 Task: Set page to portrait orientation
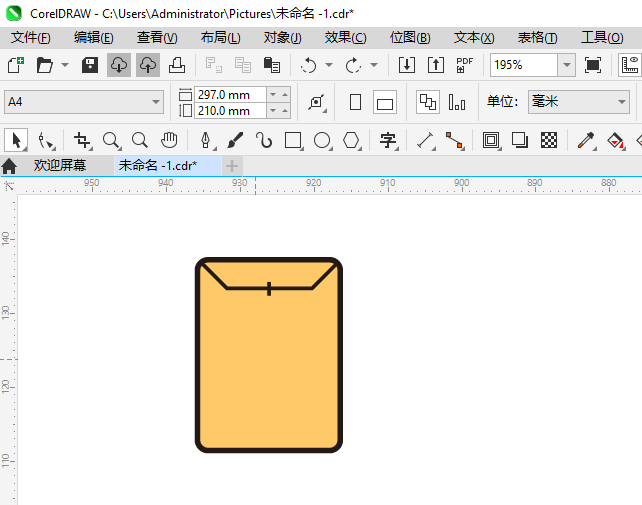pyautogui.click(x=355, y=102)
